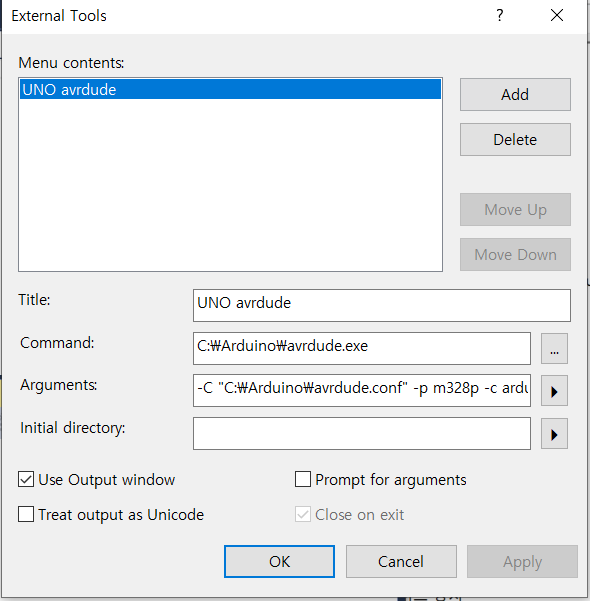Image resolution: width=590 pixels, height=601 pixels.
Task: Click the Initial directory field
Action: 362,434
